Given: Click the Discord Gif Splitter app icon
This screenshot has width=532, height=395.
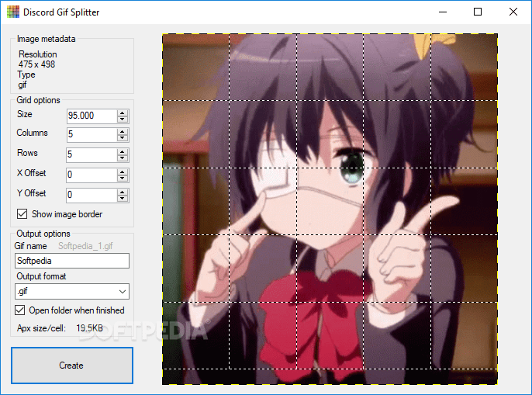Looking at the screenshot, I should pyautogui.click(x=13, y=12).
